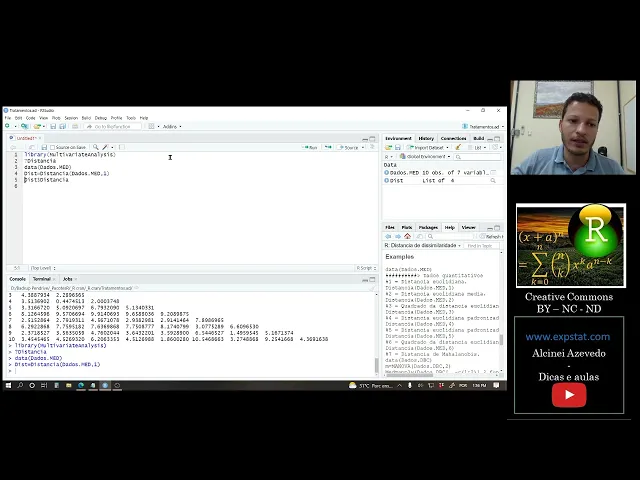Open the Global Environment dropdown
The height and width of the screenshot is (480, 640).
point(425,156)
